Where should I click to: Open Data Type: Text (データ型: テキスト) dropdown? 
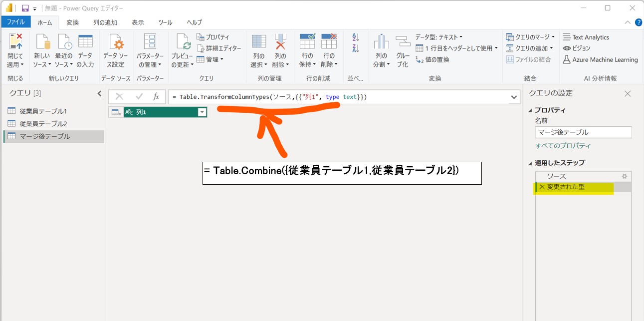coord(439,37)
